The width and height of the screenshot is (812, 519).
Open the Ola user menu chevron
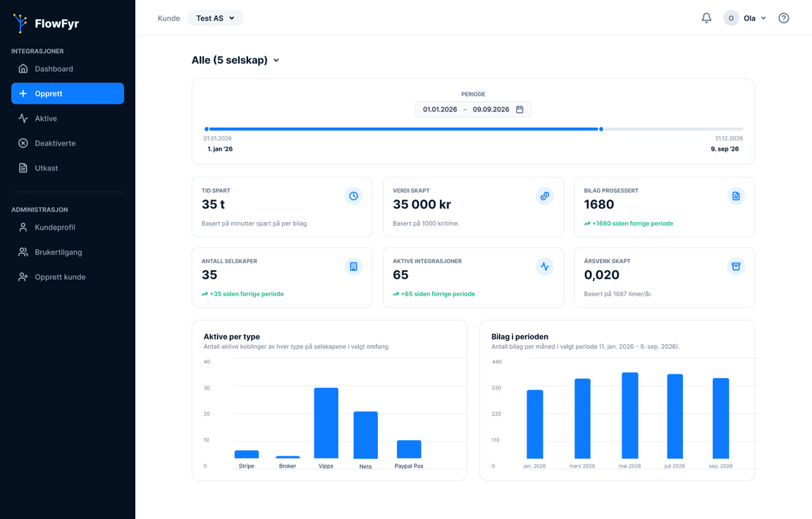pyautogui.click(x=763, y=18)
